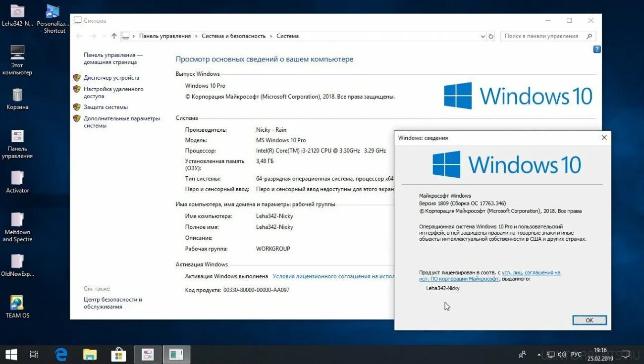Select Система breadcrumb segment
Screen dimensions: 644x364
287,36
